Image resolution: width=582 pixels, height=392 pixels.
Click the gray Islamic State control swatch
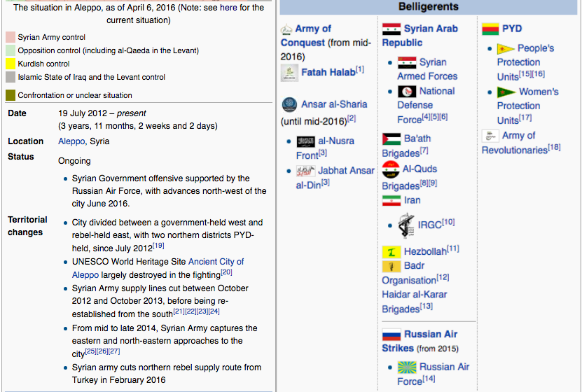tap(11, 77)
